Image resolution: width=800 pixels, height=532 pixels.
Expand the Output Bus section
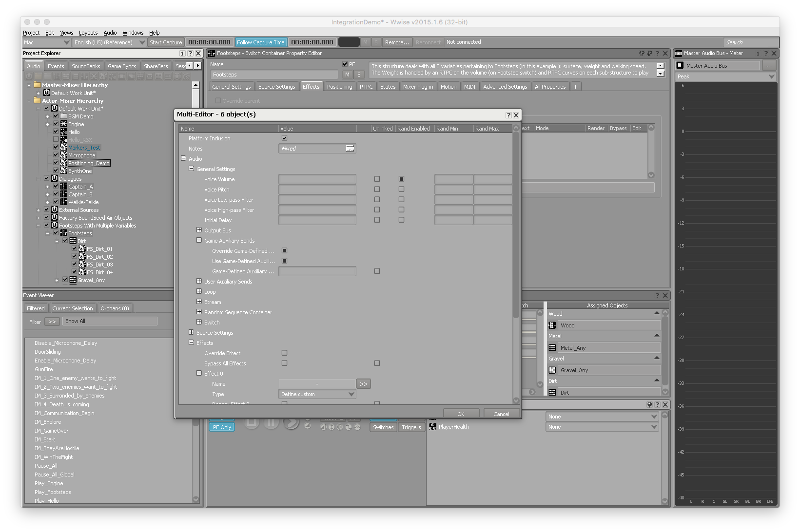pyautogui.click(x=199, y=230)
